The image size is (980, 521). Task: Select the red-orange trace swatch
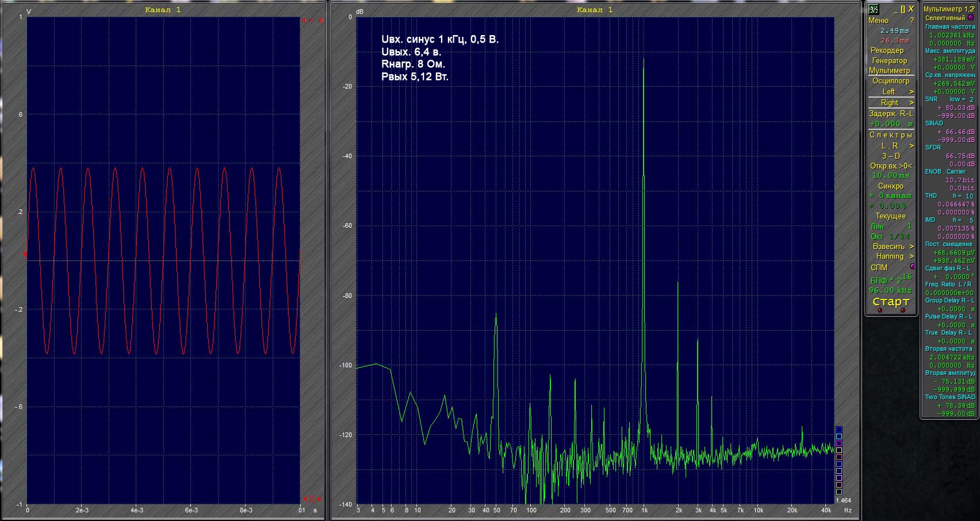pos(839,457)
